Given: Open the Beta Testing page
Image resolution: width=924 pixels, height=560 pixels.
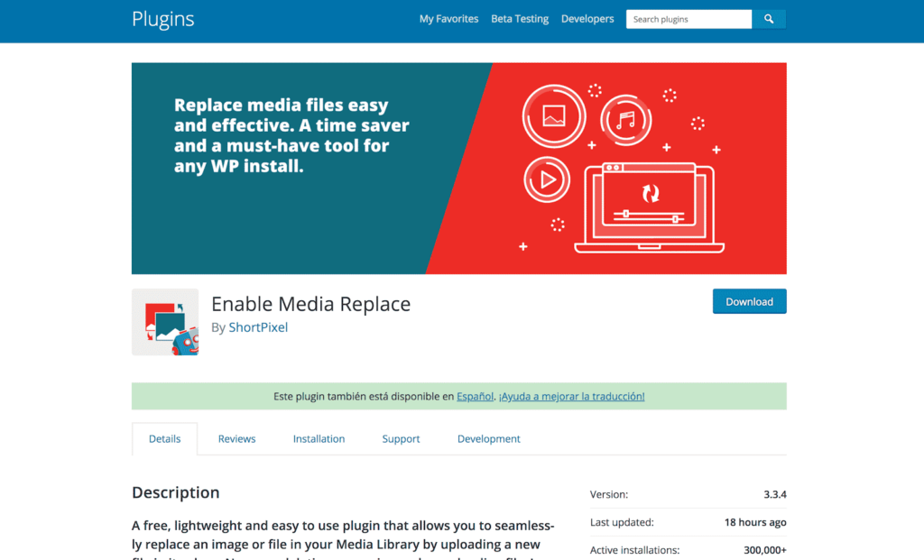Looking at the screenshot, I should [x=520, y=18].
